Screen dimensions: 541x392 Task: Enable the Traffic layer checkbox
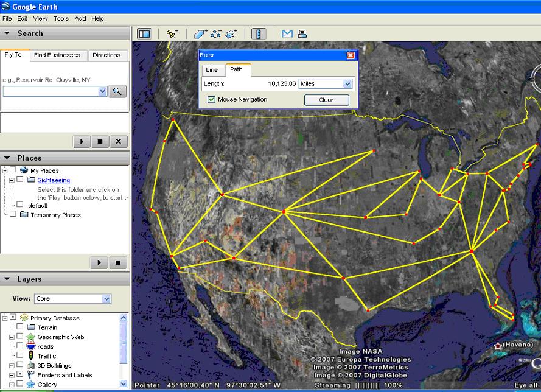(20, 355)
